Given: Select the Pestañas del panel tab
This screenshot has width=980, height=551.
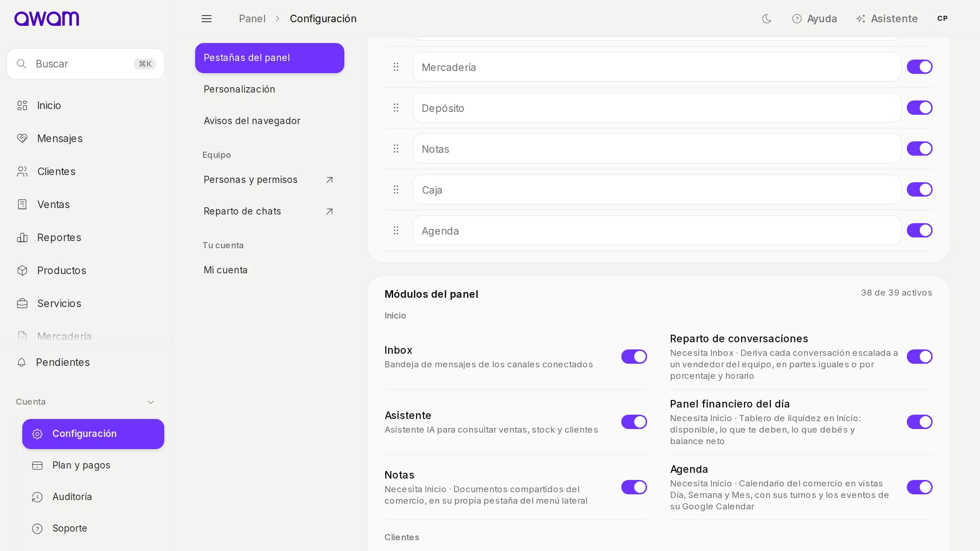Looking at the screenshot, I should pos(269,58).
